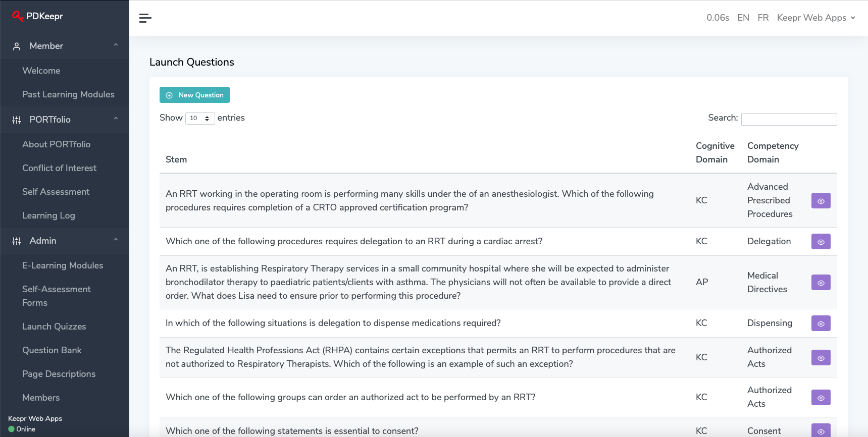Click the Member user icon in sidebar
The width and height of the screenshot is (868, 437).
click(17, 46)
